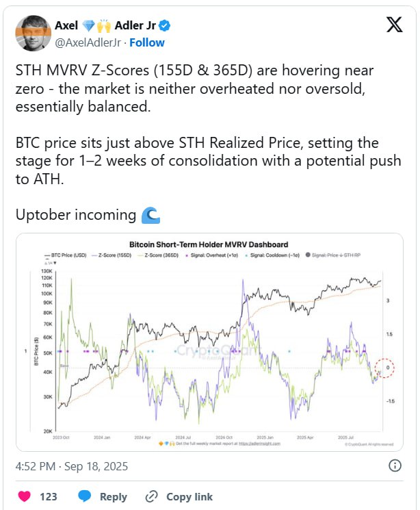The image size is (420, 510).
Task: Click the chain link copy icon
Action: point(151,497)
